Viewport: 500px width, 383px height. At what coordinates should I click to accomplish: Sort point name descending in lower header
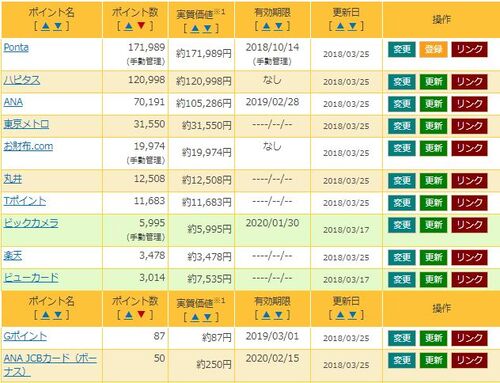pyautogui.click(x=58, y=314)
